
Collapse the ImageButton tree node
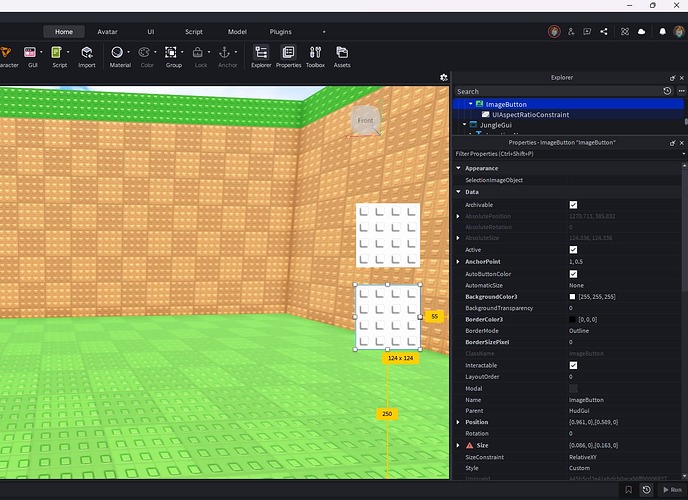[471, 104]
